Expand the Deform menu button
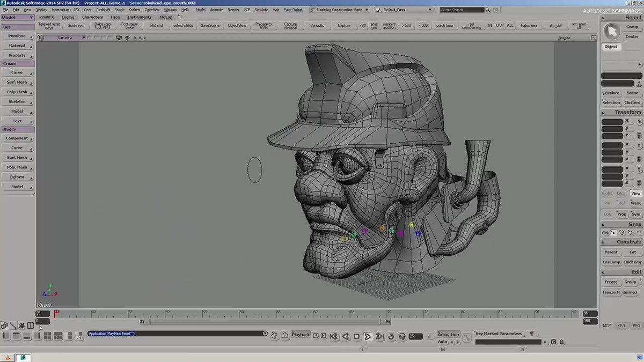 click(17, 177)
